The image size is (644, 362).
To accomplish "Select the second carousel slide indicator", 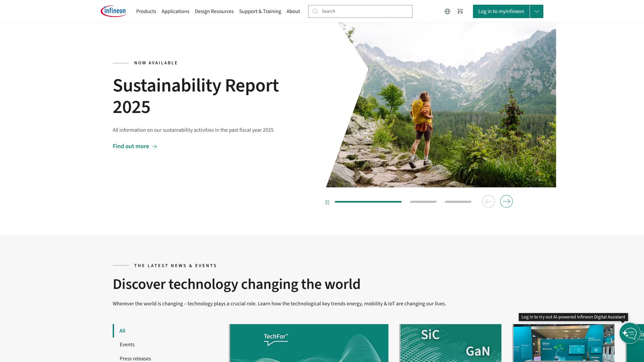I will click(x=423, y=202).
